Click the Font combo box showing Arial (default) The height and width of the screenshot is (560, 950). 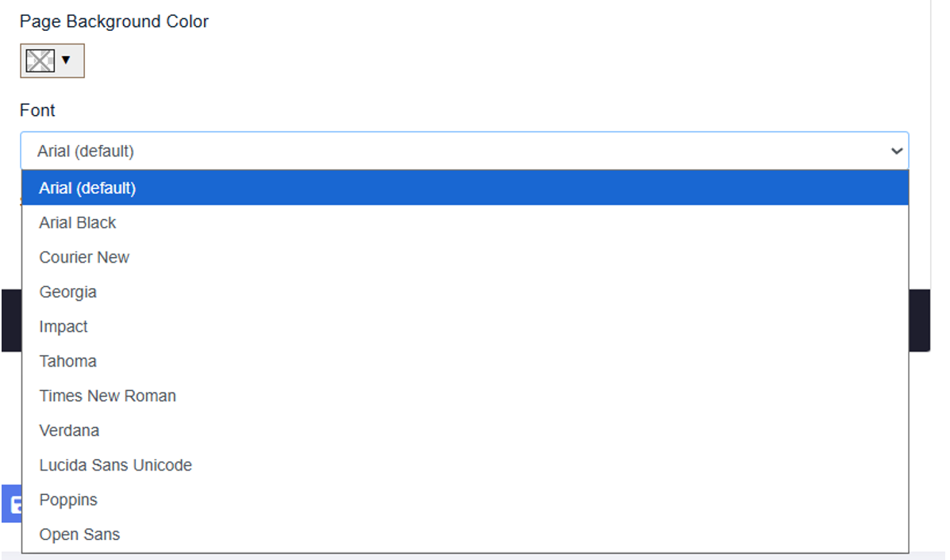click(x=463, y=151)
